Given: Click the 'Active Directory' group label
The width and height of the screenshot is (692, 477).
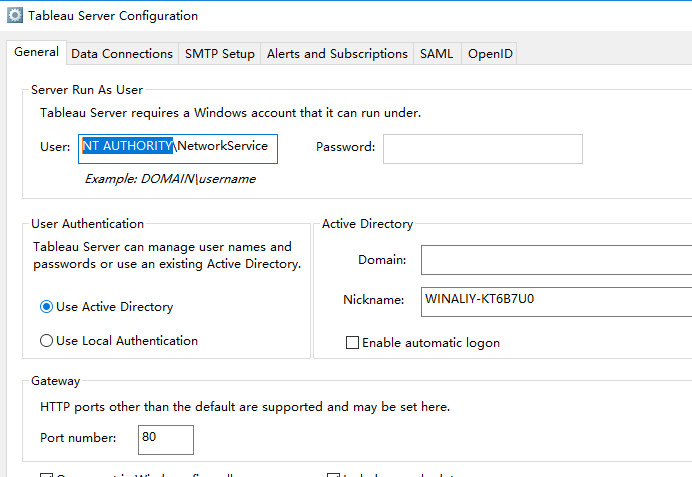Looking at the screenshot, I should (367, 224).
